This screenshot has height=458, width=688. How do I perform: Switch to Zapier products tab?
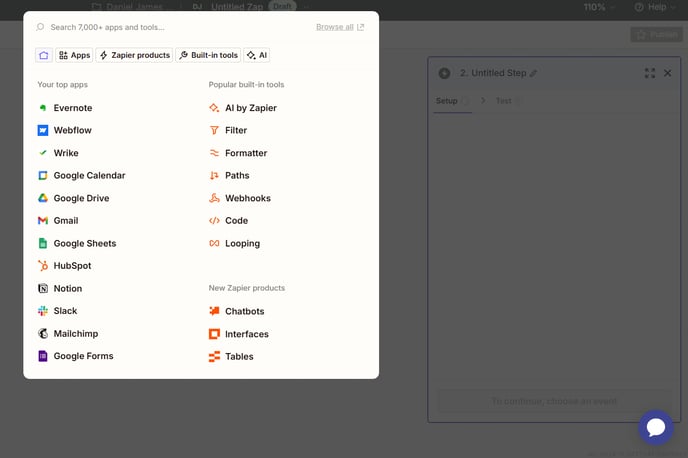coord(134,55)
